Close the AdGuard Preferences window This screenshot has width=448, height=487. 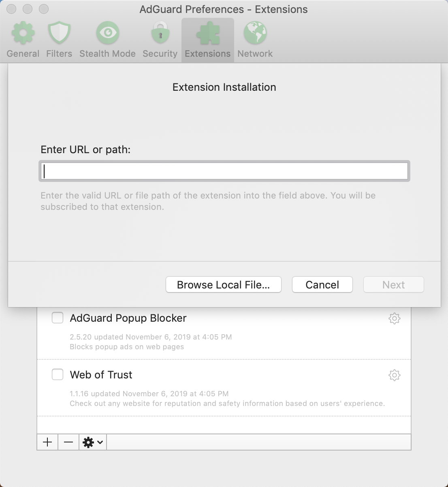[11, 9]
